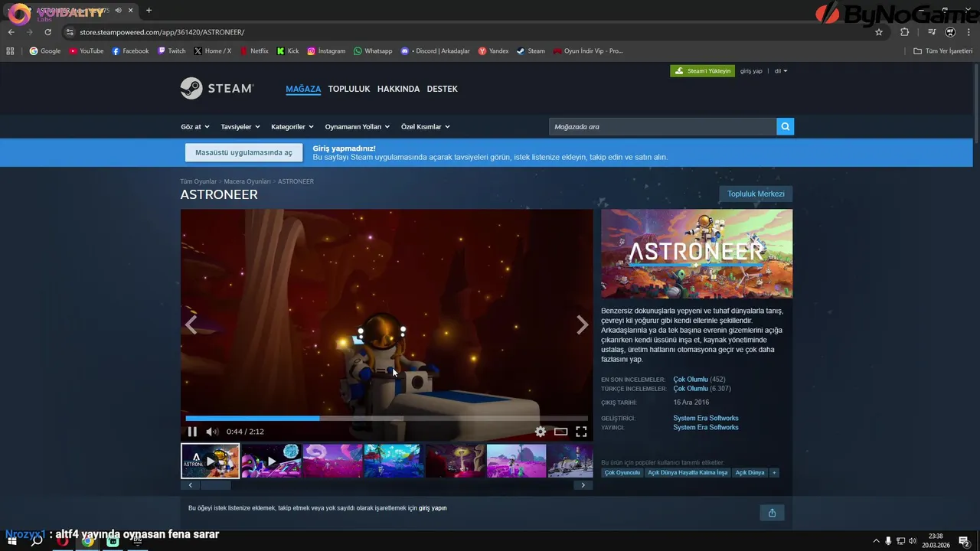Click the Mağazada ara search field
The height and width of the screenshot is (551, 980).
click(662, 126)
